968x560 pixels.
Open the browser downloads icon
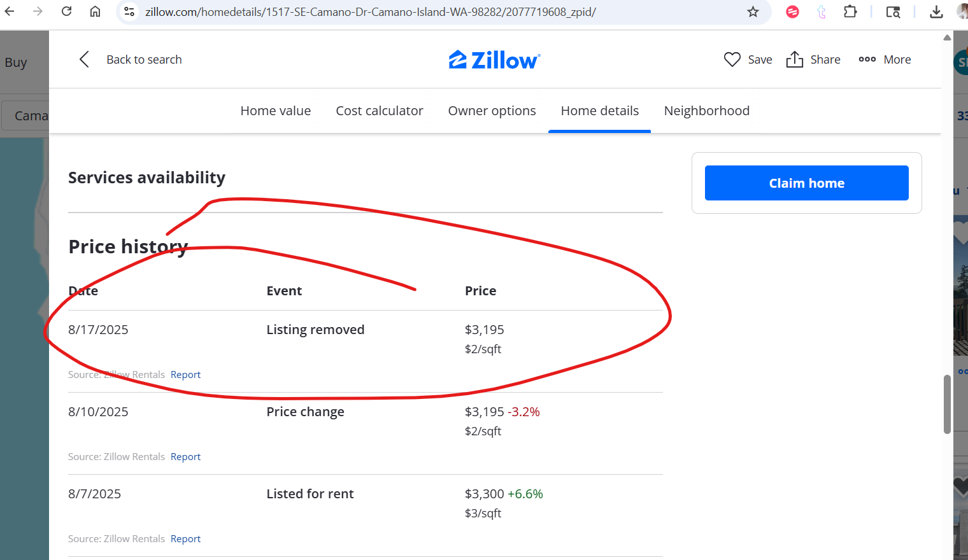[936, 11]
